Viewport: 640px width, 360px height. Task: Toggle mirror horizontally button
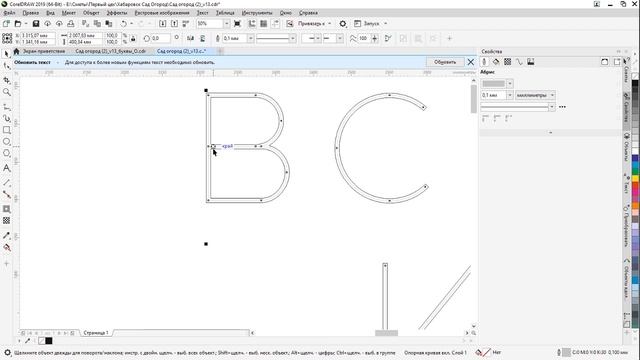pyautogui.click(x=190, y=38)
